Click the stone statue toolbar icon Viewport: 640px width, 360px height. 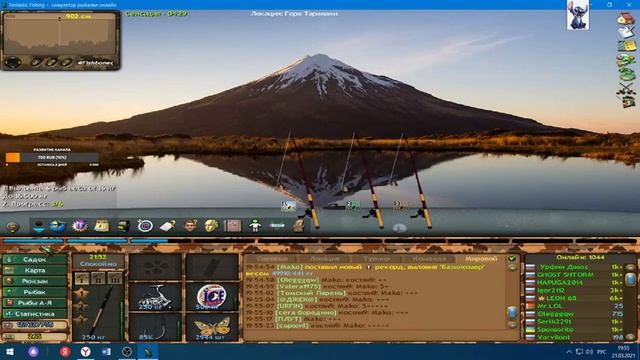click(299, 225)
